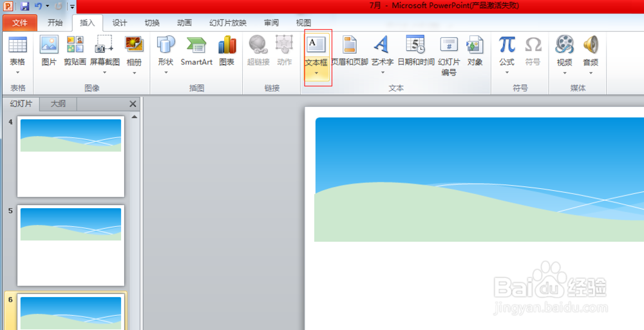
Task: Insert a 图片 (Picture) from file
Action: (x=49, y=51)
